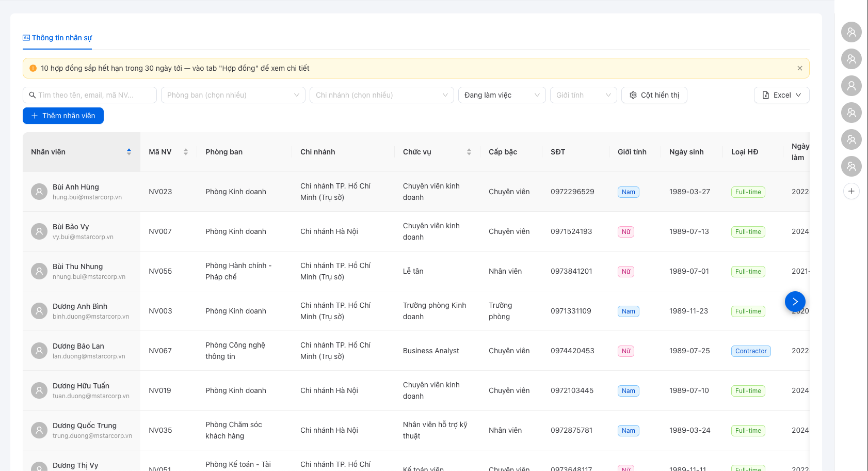Open the single-person avatar in right sidebar
868x471 pixels.
851,86
